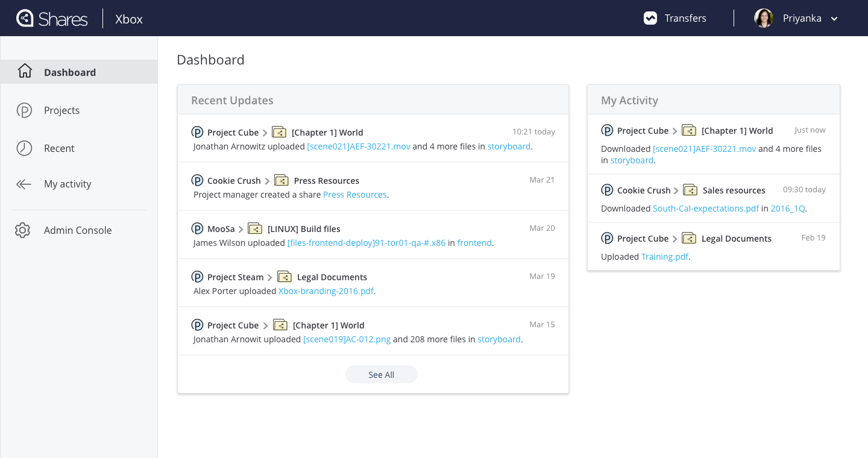
Task: Click the Admin Console gear icon
Action: [x=23, y=230]
